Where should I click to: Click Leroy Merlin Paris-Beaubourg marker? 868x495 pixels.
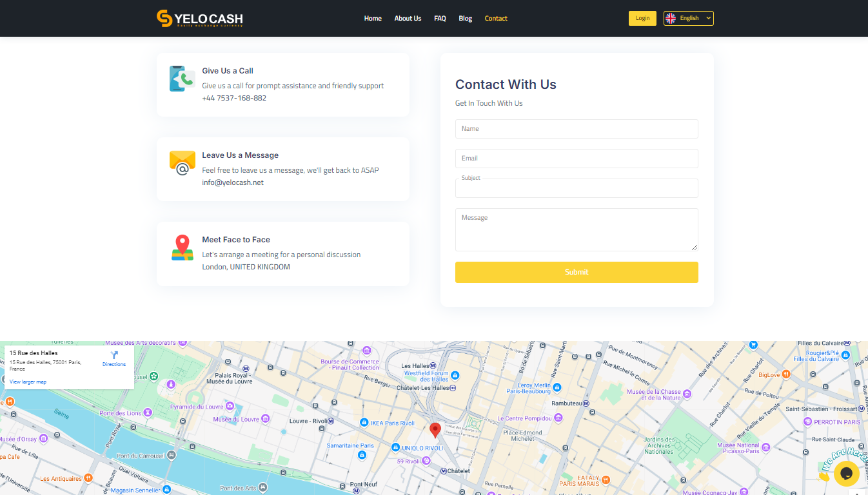[558, 387]
